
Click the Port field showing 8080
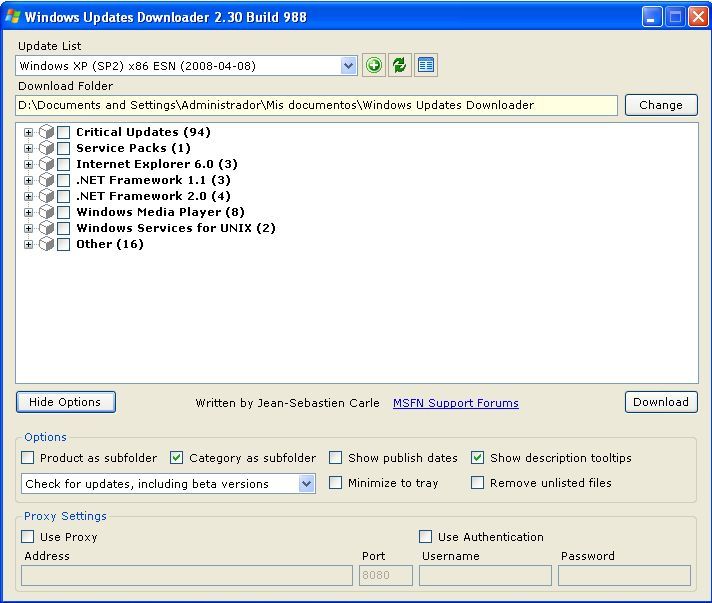(386, 575)
